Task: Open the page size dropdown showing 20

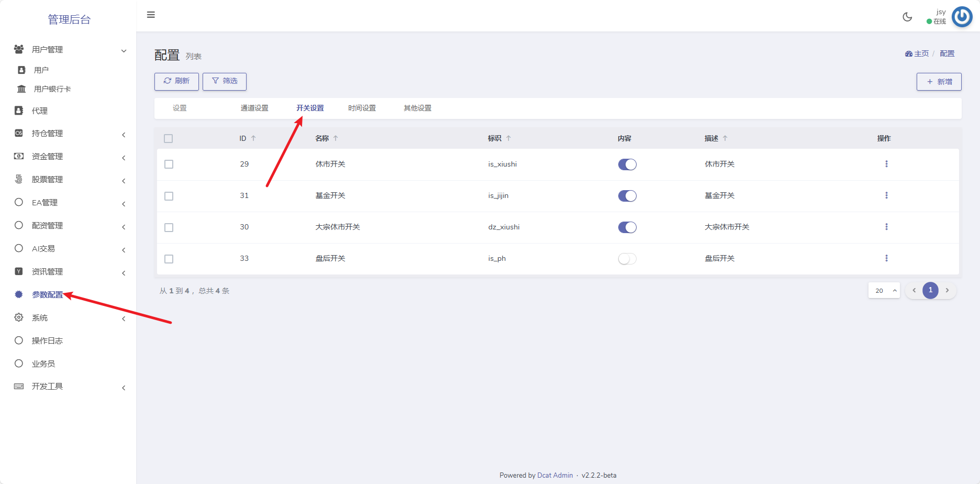Action: point(884,290)
